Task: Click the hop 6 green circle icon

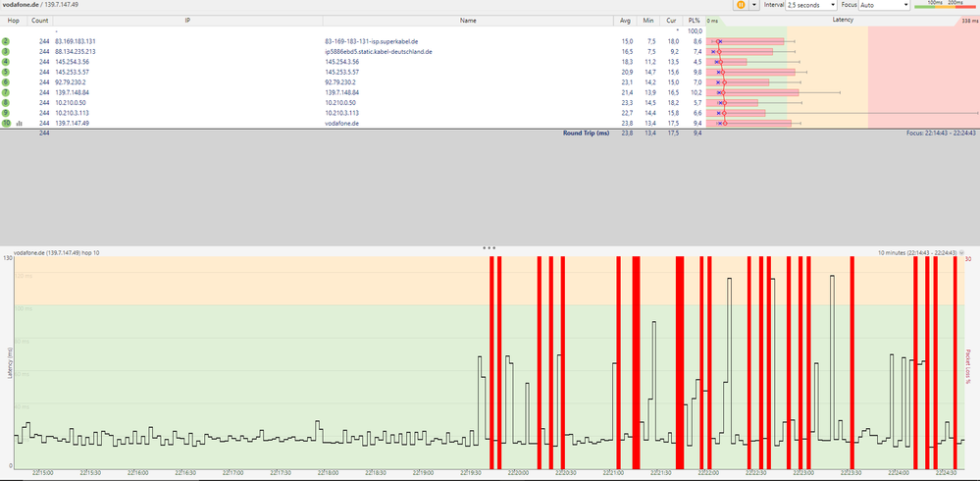Action: [x=6, y=81]
